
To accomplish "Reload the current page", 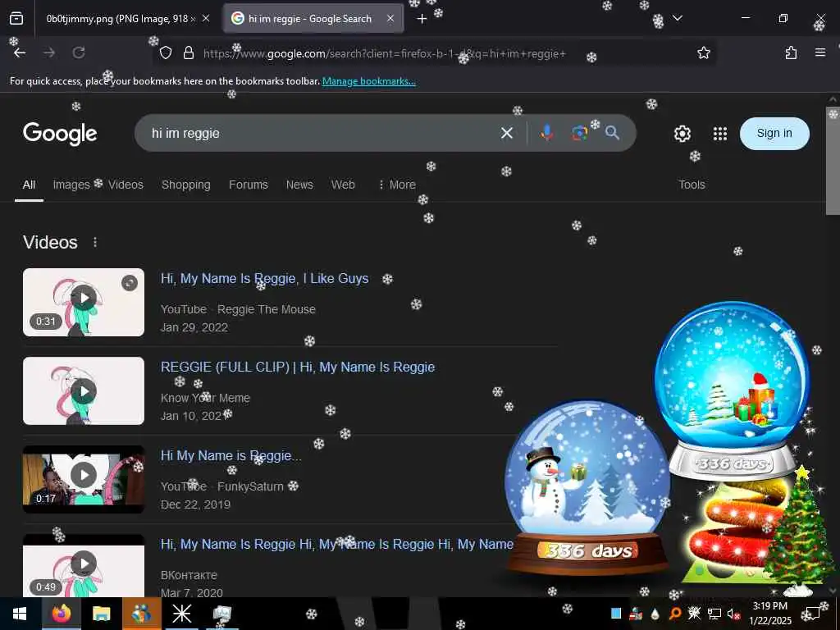I will (79, 52).
